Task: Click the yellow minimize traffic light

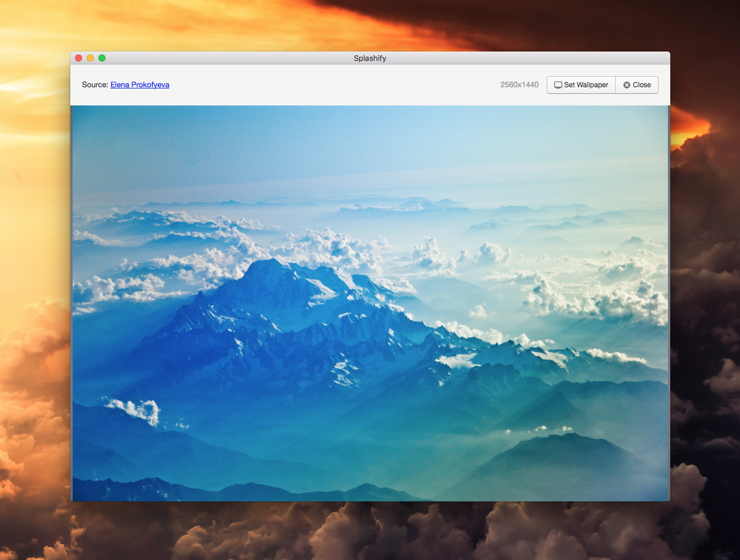Action: (x=90, y=58)
